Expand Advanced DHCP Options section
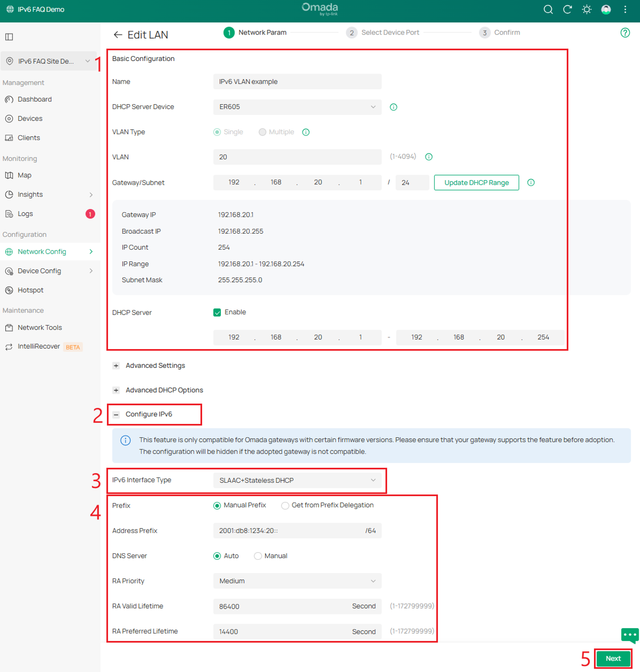This screenshot has height=672, width=640. click(x=116, y=390)
